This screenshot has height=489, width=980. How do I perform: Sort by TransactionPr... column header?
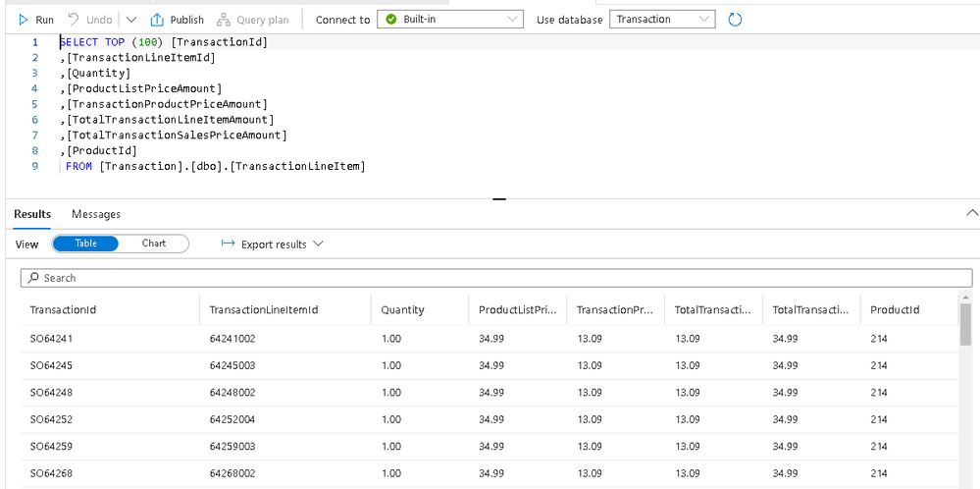point(616,309)
